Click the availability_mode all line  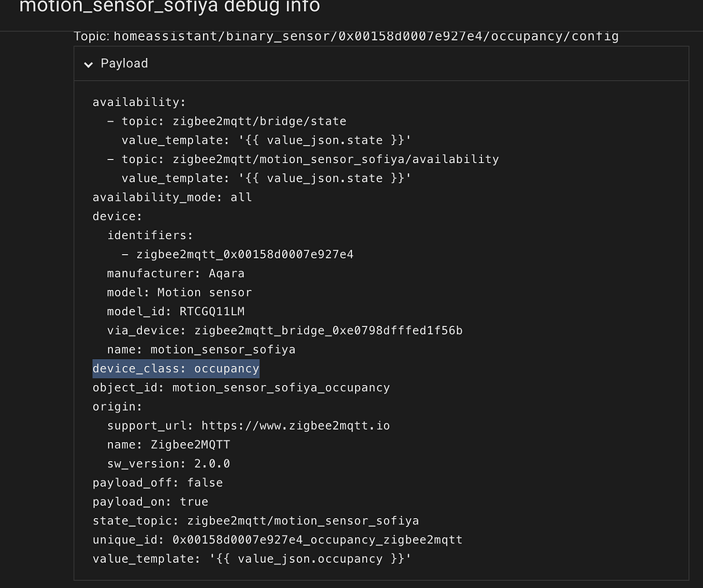tap(172, 197)
